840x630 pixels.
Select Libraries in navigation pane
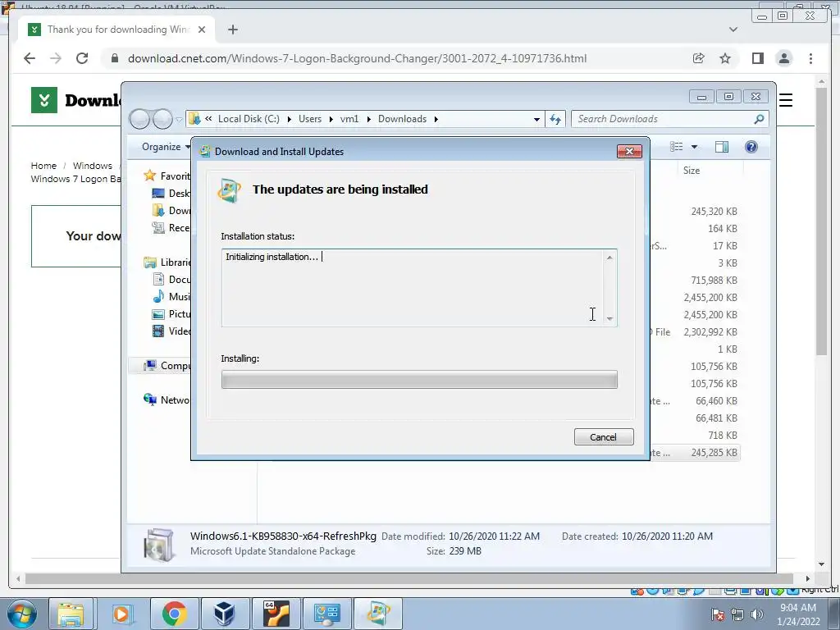(x=167, y=262)
